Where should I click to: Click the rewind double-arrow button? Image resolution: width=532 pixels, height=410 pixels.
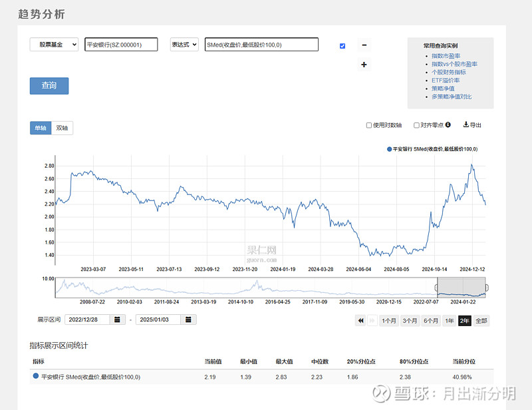360,321
